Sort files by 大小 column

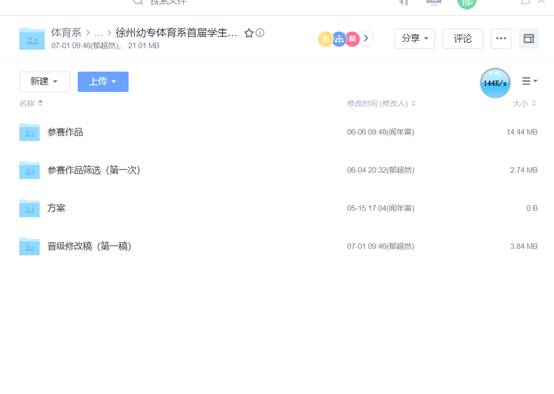point(524,104)
